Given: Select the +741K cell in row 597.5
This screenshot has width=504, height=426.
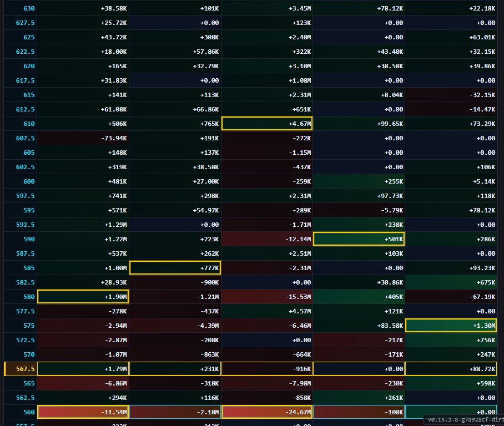Looking at the screenshot, I should pos(83,196).
